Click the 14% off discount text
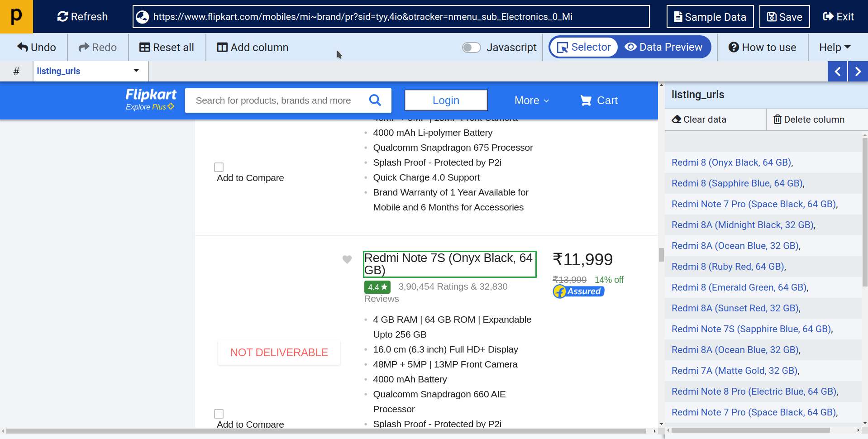 [609, 280]
